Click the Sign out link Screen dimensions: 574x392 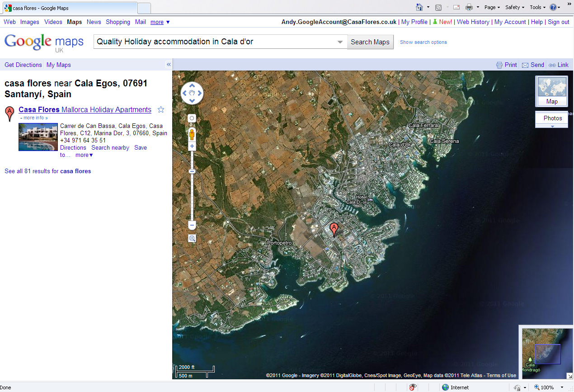tap(559, 22)
